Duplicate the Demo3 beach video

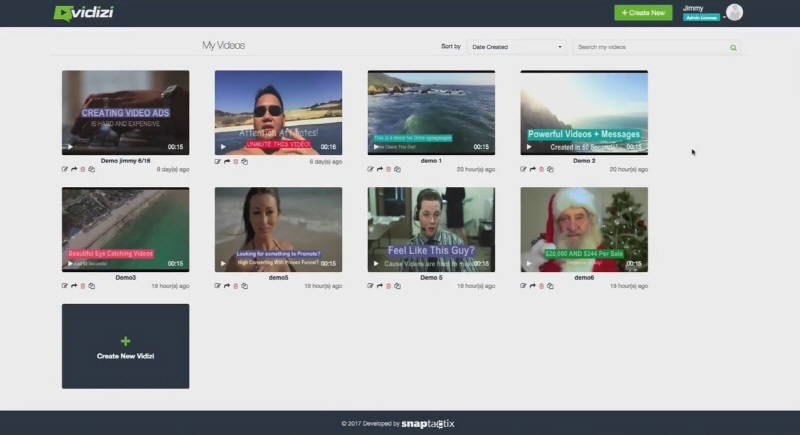coord(92,286)
